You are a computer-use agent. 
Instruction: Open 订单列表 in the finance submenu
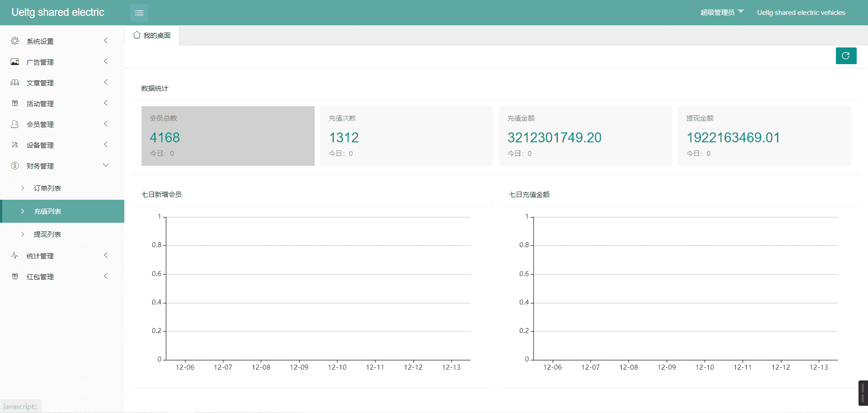point(47,188)
